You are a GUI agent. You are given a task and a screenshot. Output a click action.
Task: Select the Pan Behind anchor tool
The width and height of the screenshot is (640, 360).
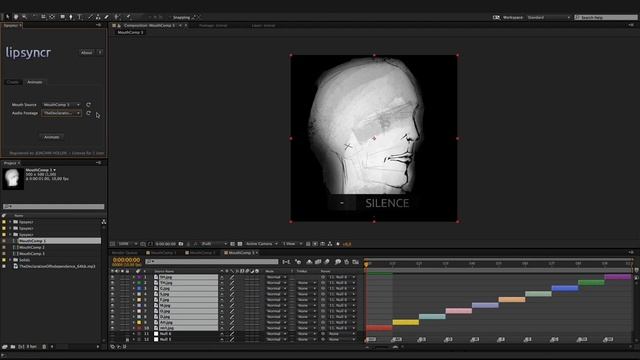click(x=52, y=17)
